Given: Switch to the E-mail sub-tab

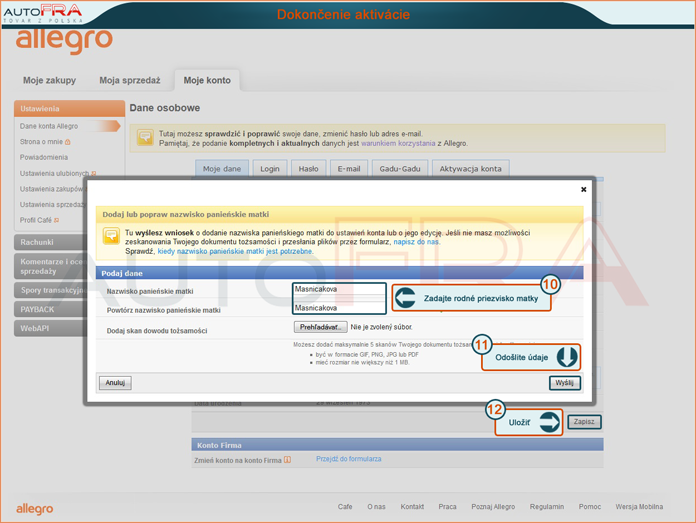Looking at the screenshot, I should [x=349, y=169].
